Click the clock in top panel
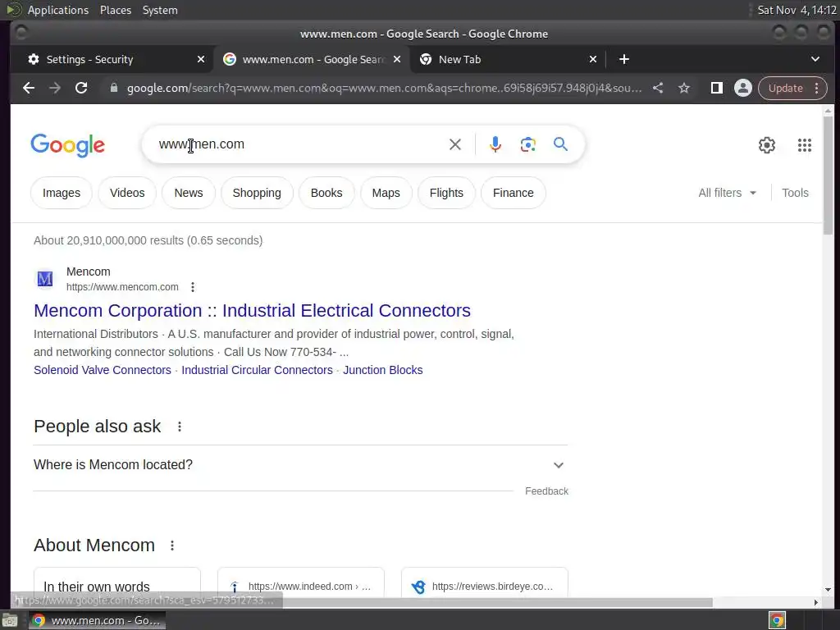Viewport: 840px width, 630px height. 797,10
